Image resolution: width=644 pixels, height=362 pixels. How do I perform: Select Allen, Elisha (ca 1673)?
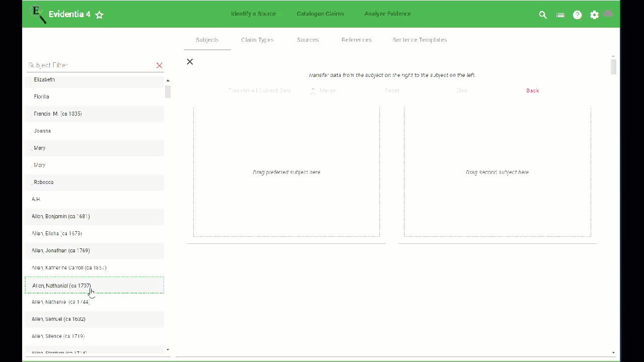(95, 233)
